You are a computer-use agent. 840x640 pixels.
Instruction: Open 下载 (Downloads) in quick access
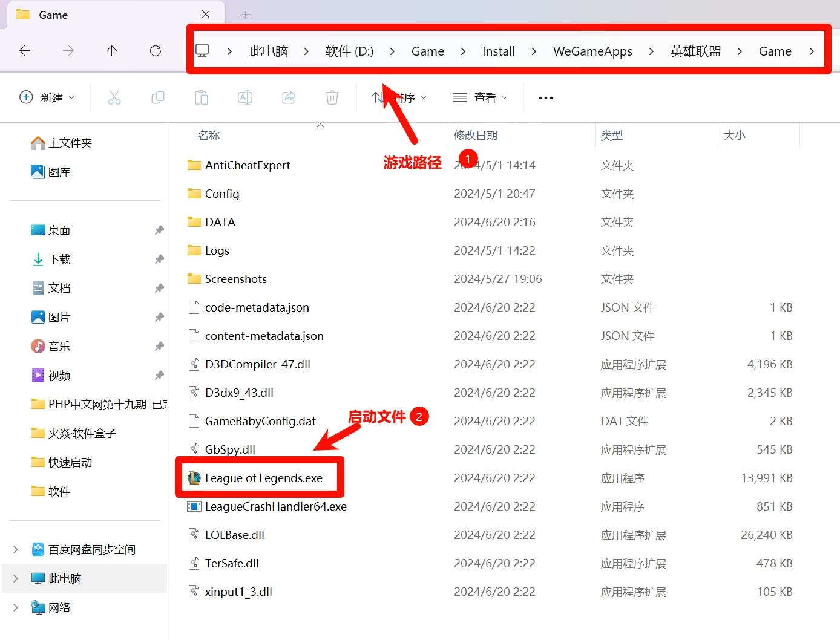[x=59, y=260]
